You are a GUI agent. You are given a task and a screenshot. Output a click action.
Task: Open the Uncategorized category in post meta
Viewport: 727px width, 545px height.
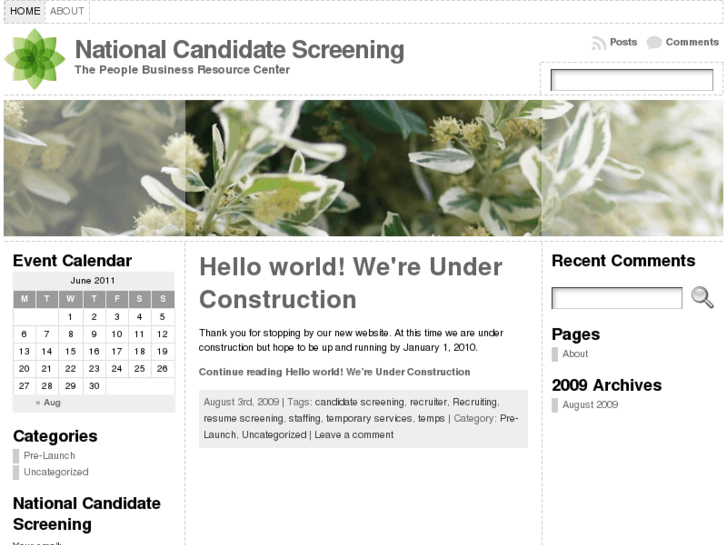[274, 435]
